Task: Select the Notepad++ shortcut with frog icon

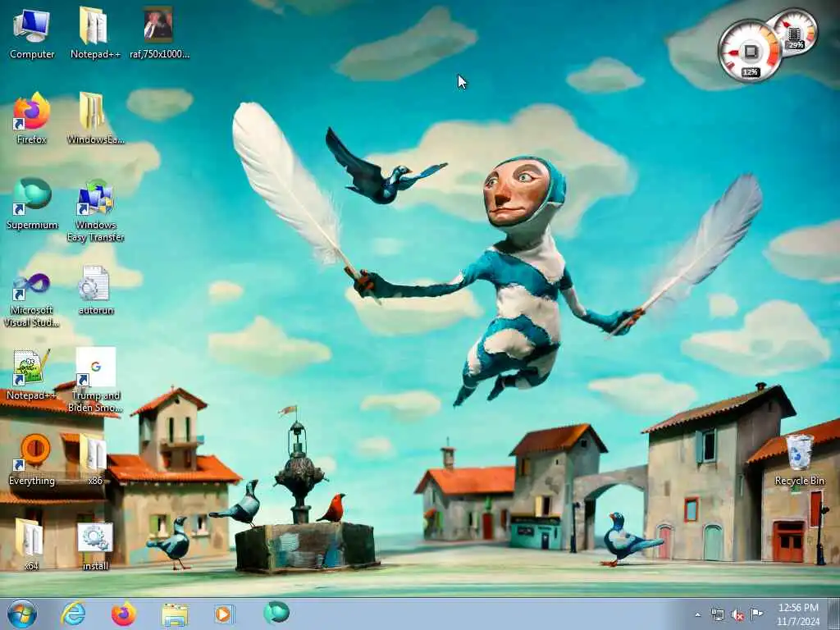Action: 32,374
